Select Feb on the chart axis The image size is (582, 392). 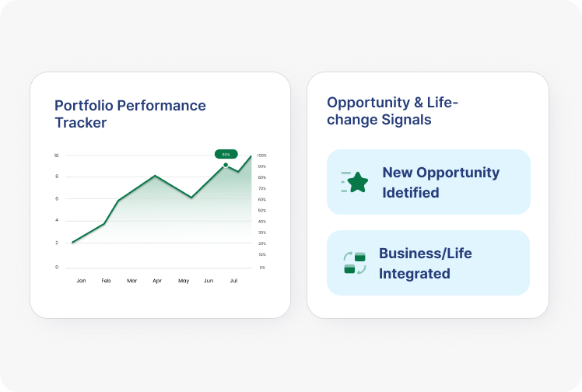click(x=106, y=280)
